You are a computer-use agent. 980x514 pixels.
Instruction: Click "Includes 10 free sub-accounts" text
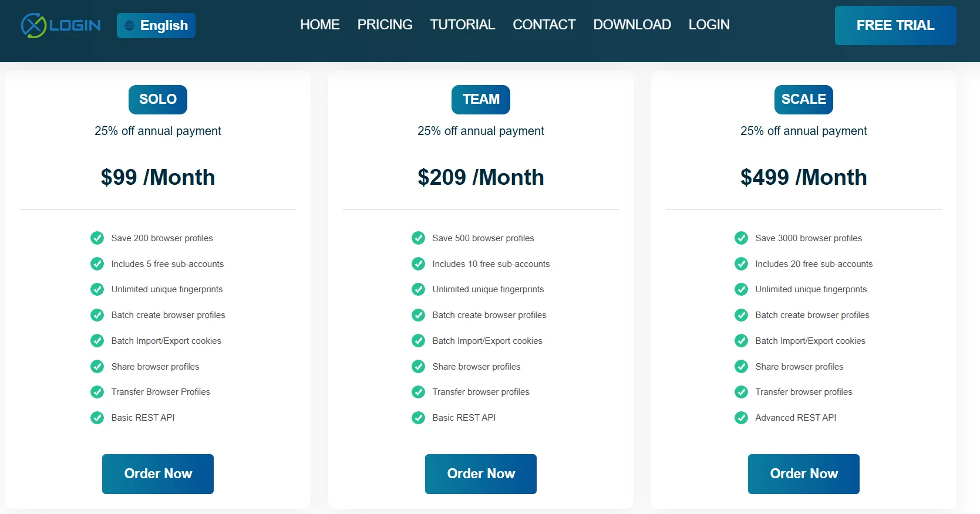coord(491,264)
